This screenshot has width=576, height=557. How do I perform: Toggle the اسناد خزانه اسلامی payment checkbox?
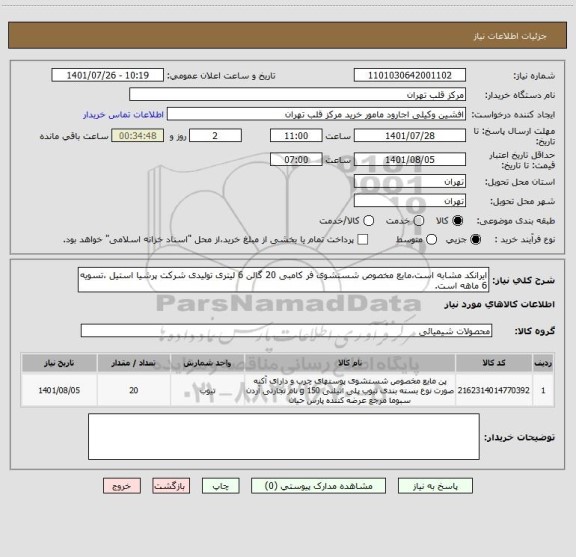(363, 240)
